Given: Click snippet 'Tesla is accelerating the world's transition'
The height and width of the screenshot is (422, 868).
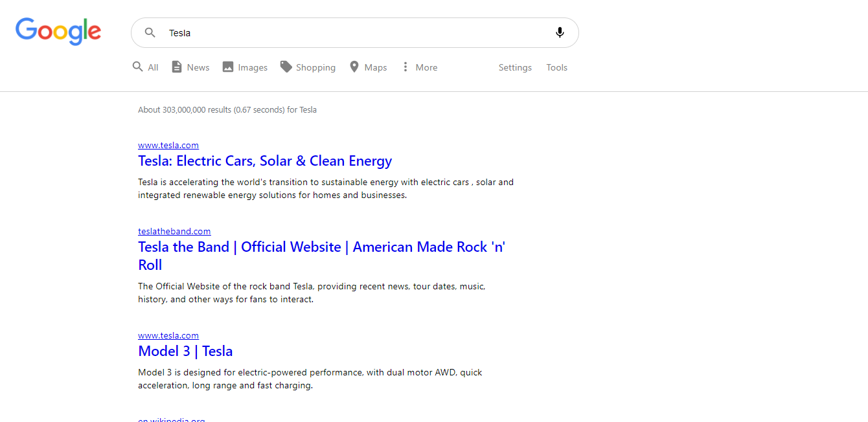Looking at the screenshot, I should [x=326, y=188].
